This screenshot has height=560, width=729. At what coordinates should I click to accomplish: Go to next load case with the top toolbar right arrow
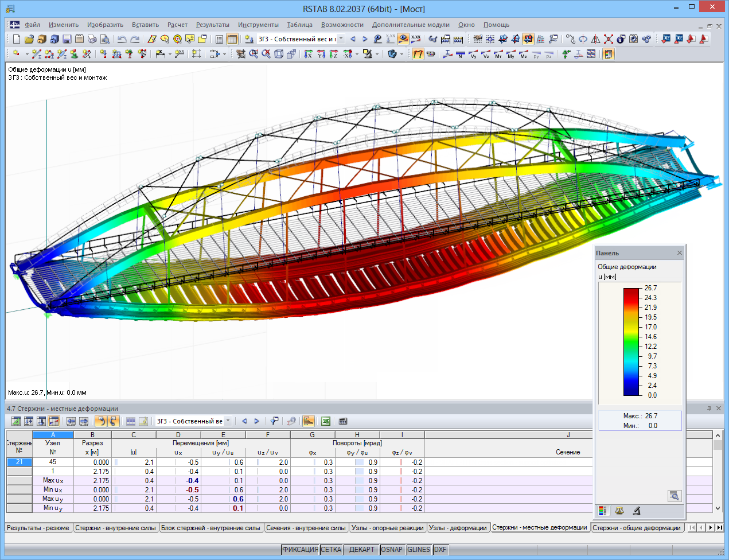(x=365, y=39)
